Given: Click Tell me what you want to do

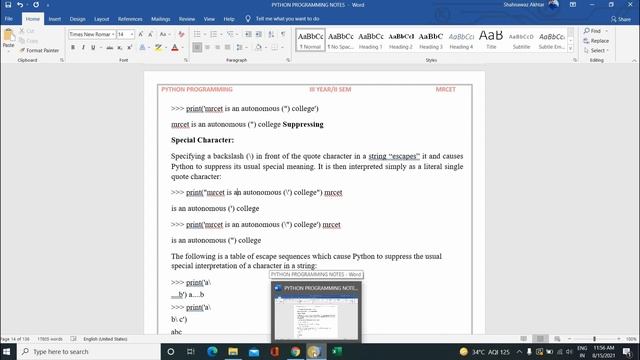Looking at the screenshot, I should pos(287,19).
